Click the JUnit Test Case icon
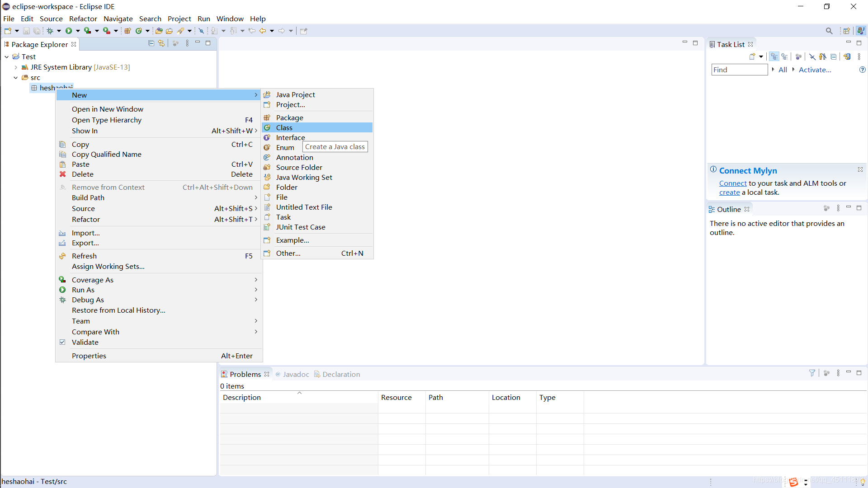 pyautogui.click(x=268, y=226)
